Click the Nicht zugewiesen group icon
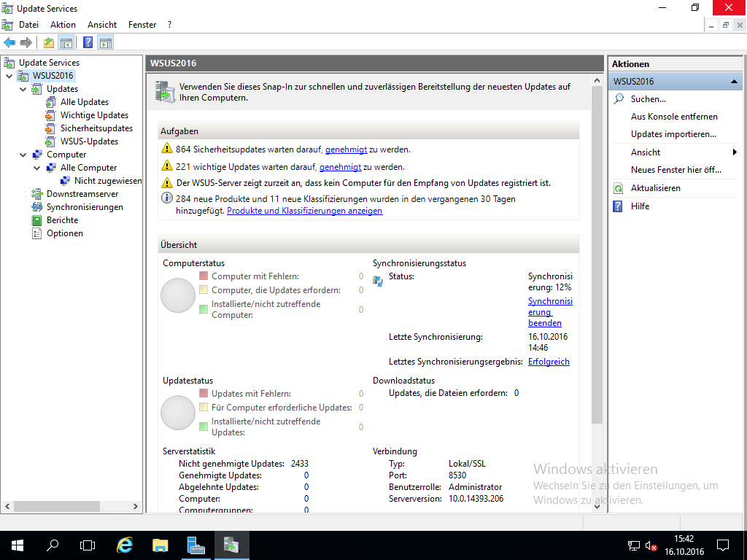 pyautogui.click(x=65, y=181)
